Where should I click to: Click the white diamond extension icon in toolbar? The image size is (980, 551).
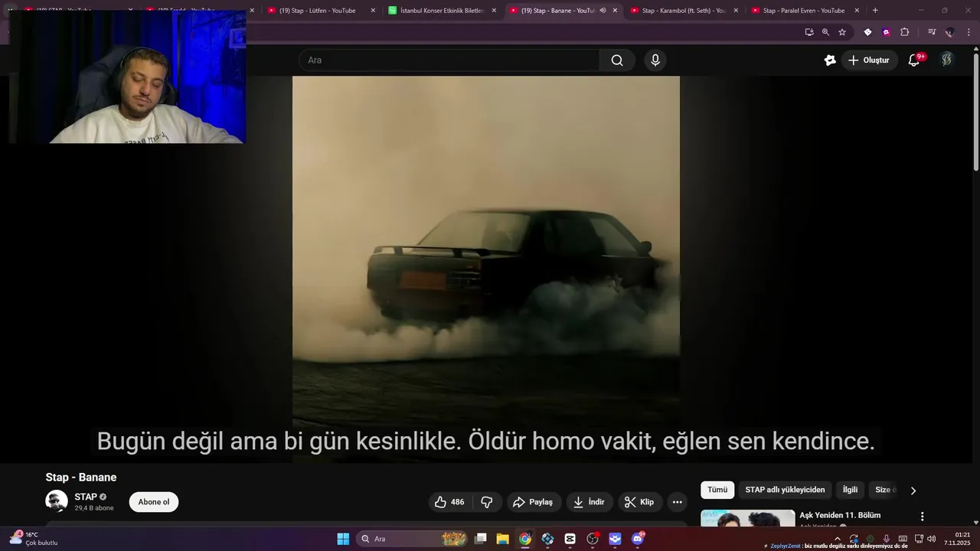tap(867, 32)
